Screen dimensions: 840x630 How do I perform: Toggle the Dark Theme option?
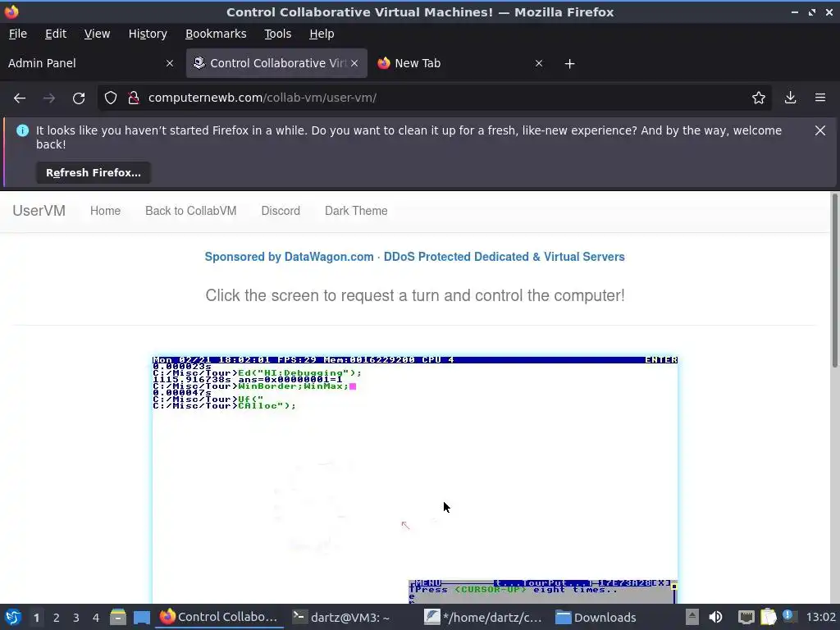click(356, 211)
